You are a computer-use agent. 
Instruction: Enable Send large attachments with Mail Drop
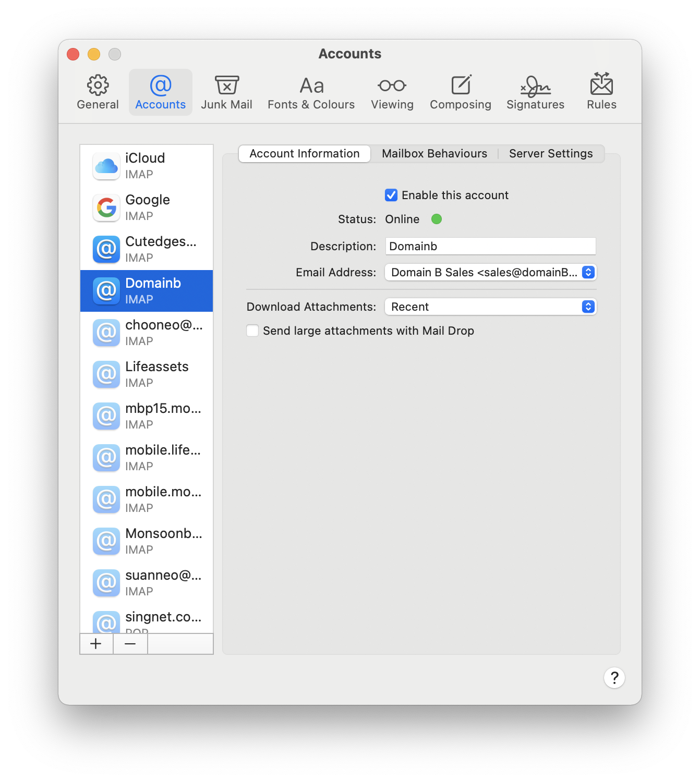pyautogui.click(x=253, y=331)
